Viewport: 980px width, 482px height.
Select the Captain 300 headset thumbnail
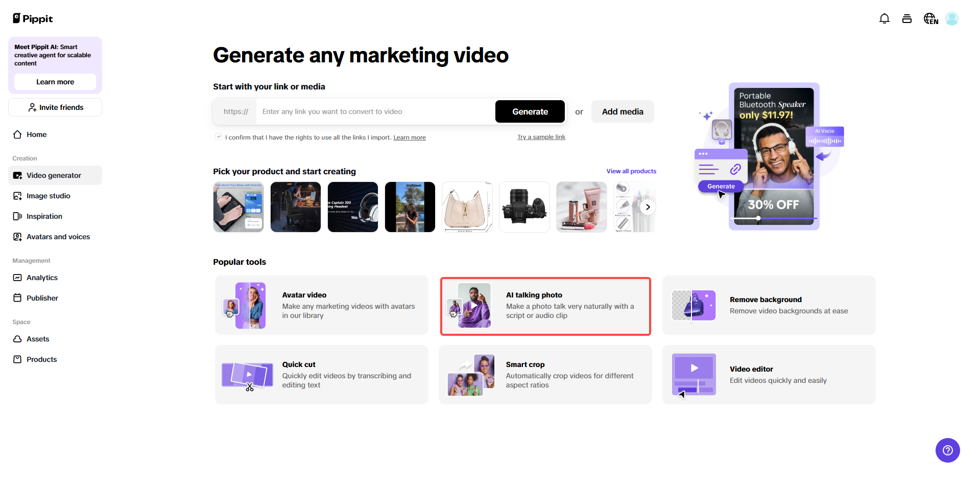[353, 207]
